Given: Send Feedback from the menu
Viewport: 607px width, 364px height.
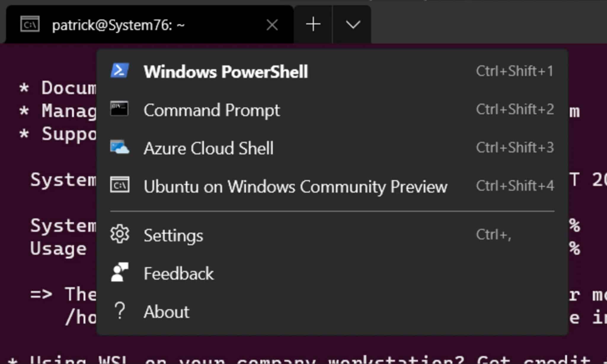Looking at the screenshot, I should (x=179, y=273).
